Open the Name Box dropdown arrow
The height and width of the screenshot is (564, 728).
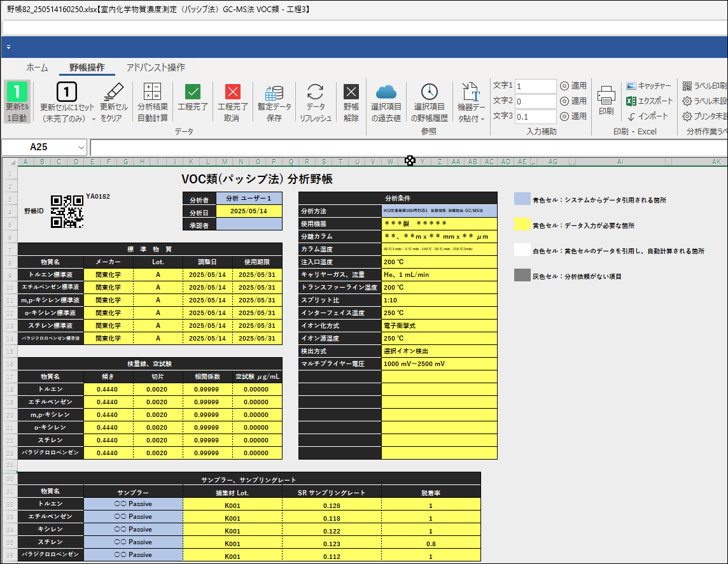point(81,147)
